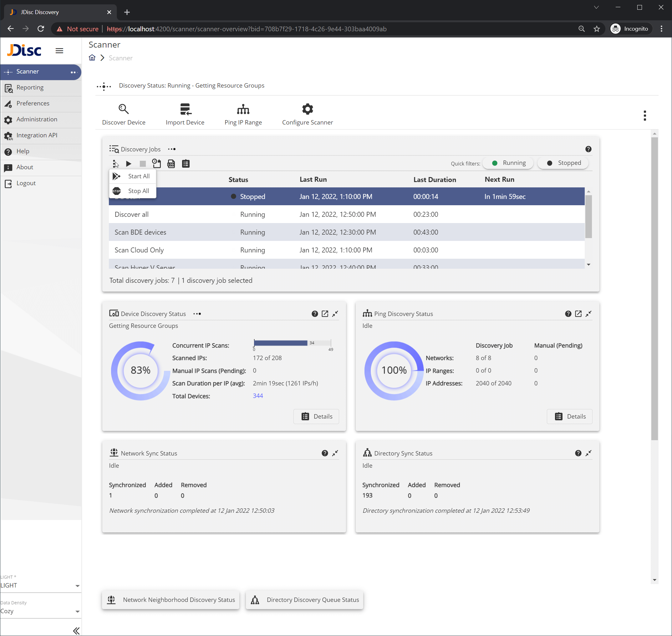Collapse the Network Sync Status panel
This screenshot has height=636, width=672.
tap(335, 453)
